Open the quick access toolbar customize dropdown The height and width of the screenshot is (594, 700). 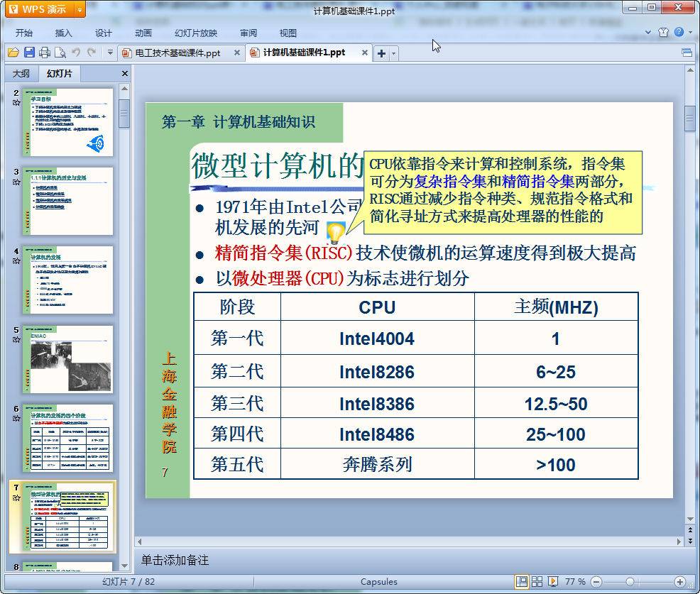tap(110, 53)
